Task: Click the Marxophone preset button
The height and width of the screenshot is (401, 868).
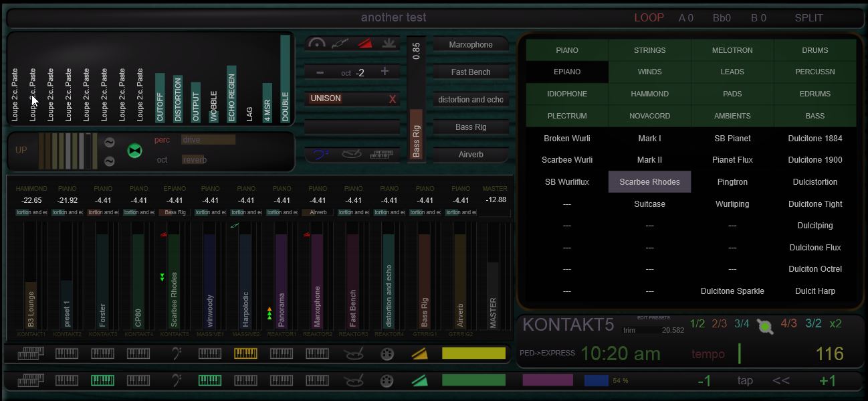Action: (x=471, y=45)
